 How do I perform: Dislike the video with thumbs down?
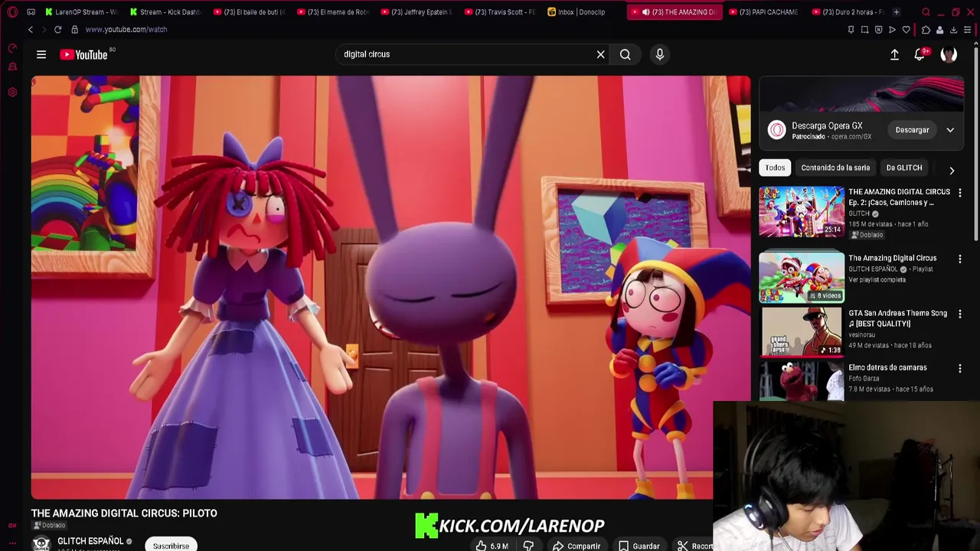[x=528, y=546]
